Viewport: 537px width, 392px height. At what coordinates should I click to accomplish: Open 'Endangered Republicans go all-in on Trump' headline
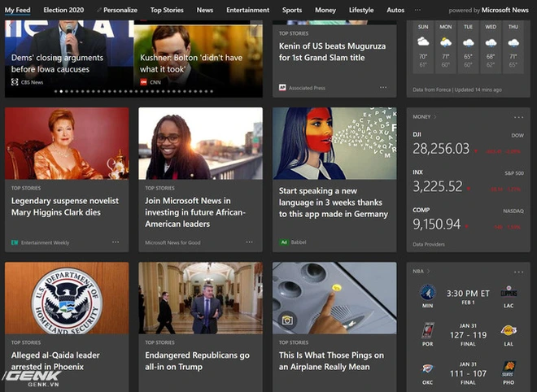point(195,360)
